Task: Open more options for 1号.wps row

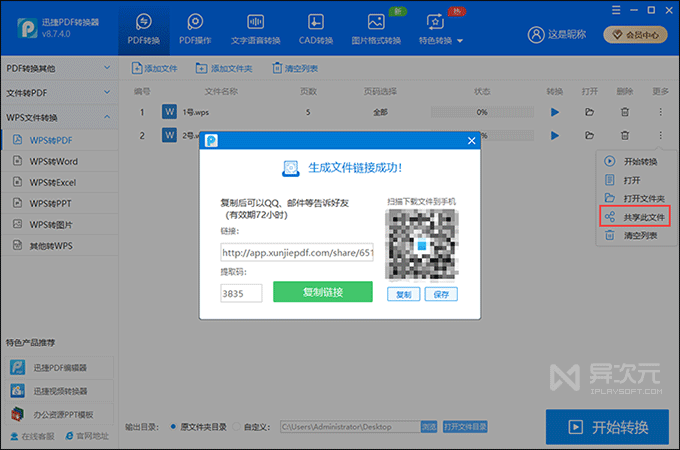Action: (x=660, y=112)
